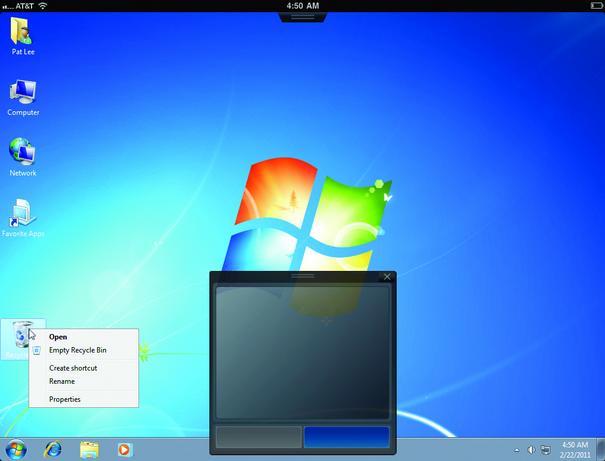Click the network tray icon
The image size is (605, 461).
[545, 450]
